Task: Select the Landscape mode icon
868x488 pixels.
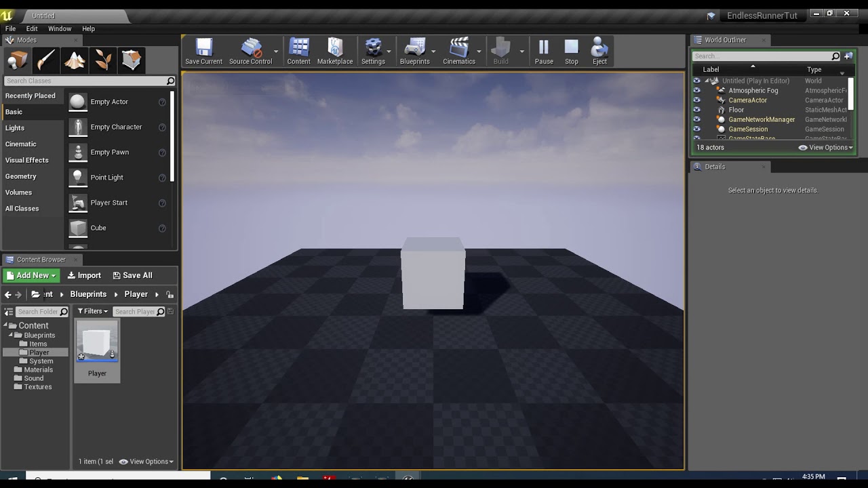Action: (x=75, y=60)
